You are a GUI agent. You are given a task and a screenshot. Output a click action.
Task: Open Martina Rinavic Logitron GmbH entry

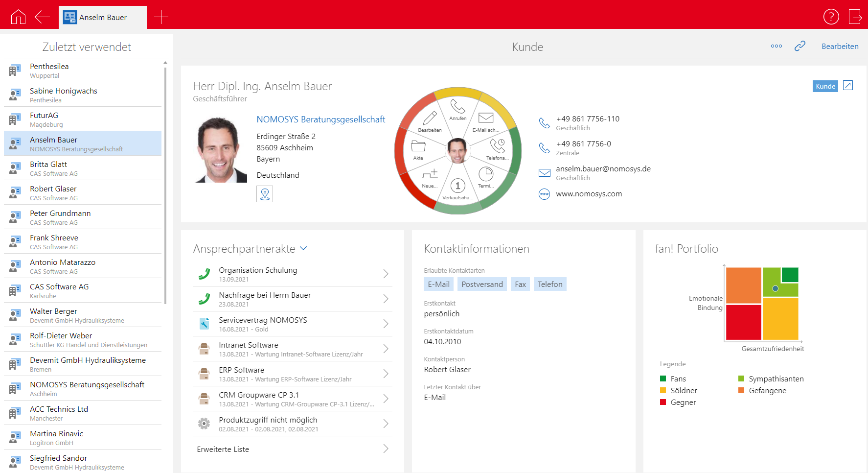83,437
